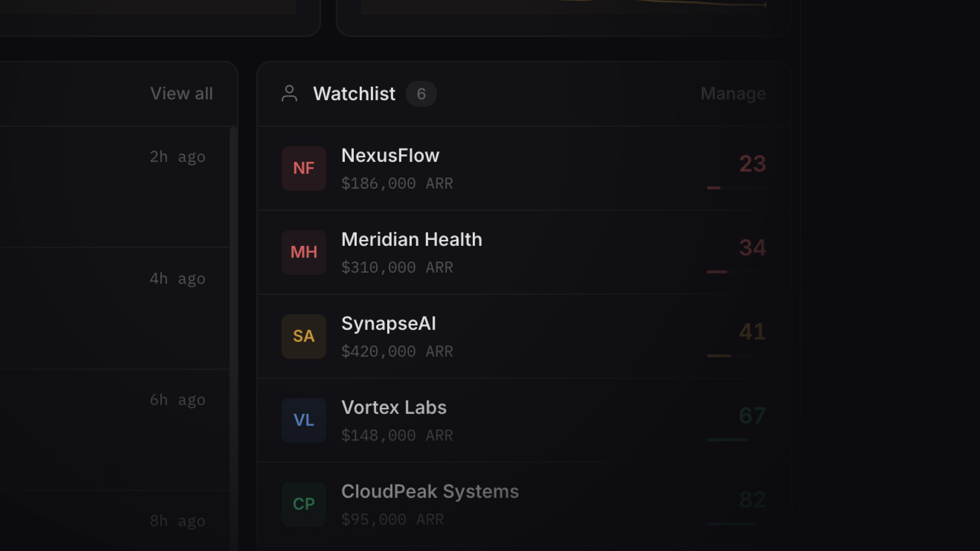Click Meridian Health score 34
This screenshot has height=551, width=980.
752,248
